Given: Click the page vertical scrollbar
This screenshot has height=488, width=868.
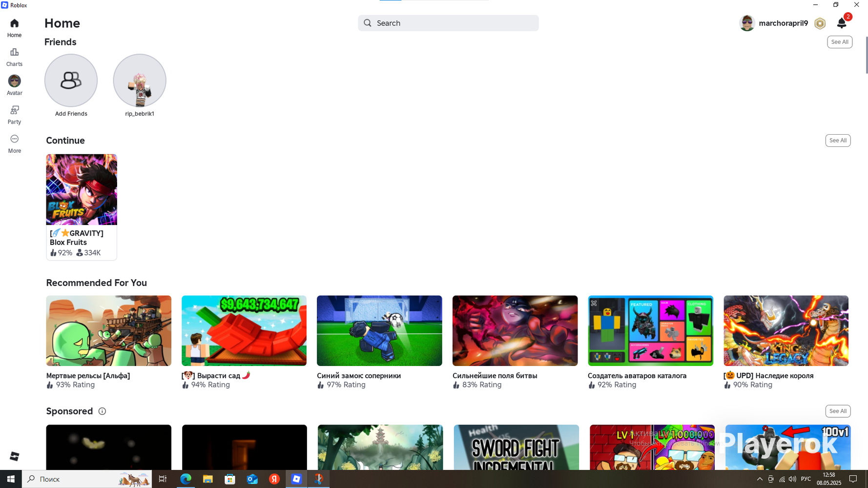Looking at the screenshot, I should [867, 55].
